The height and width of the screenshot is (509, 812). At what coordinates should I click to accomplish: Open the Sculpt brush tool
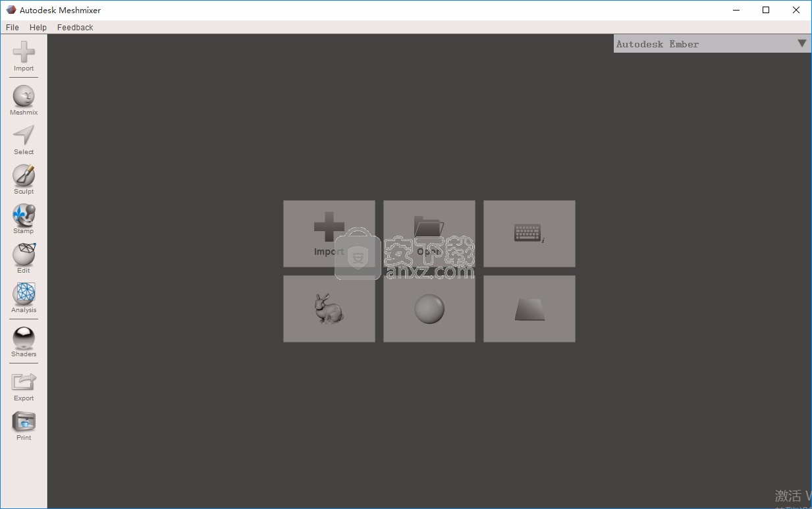pos(24,179)
